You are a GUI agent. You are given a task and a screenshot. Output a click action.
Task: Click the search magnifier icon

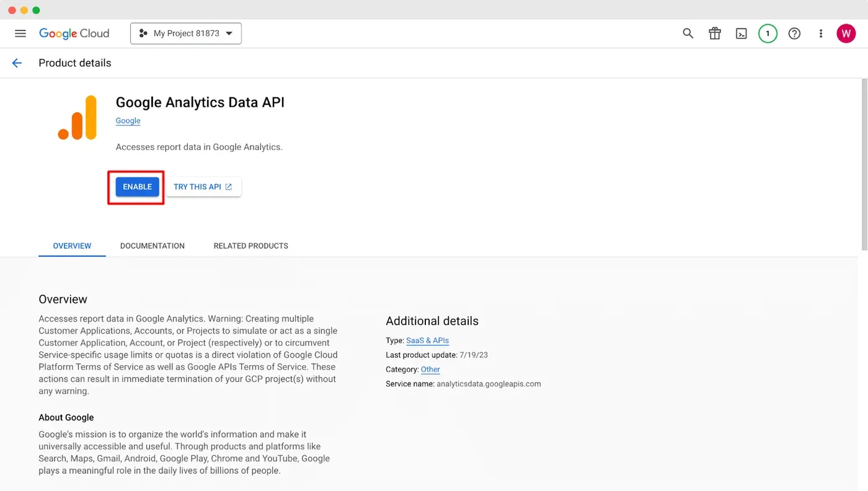(688, 33)
